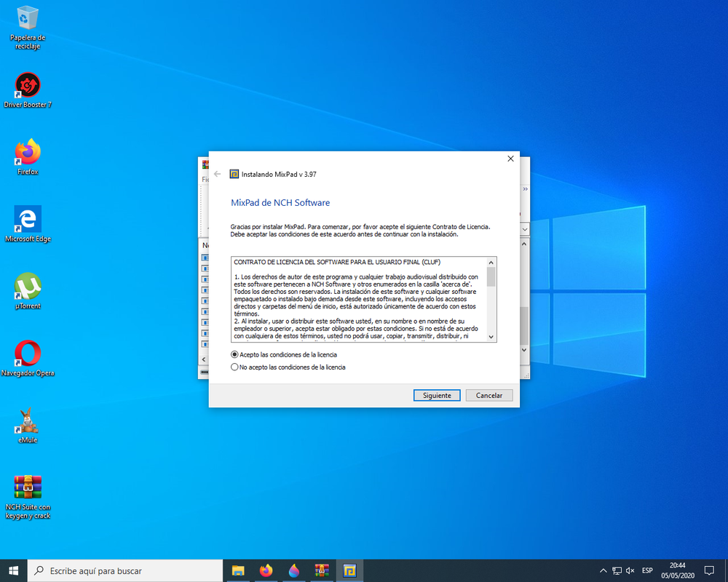
Task: Click the WinRAR window toolbar overflow chevron
Action: (525, 189)
